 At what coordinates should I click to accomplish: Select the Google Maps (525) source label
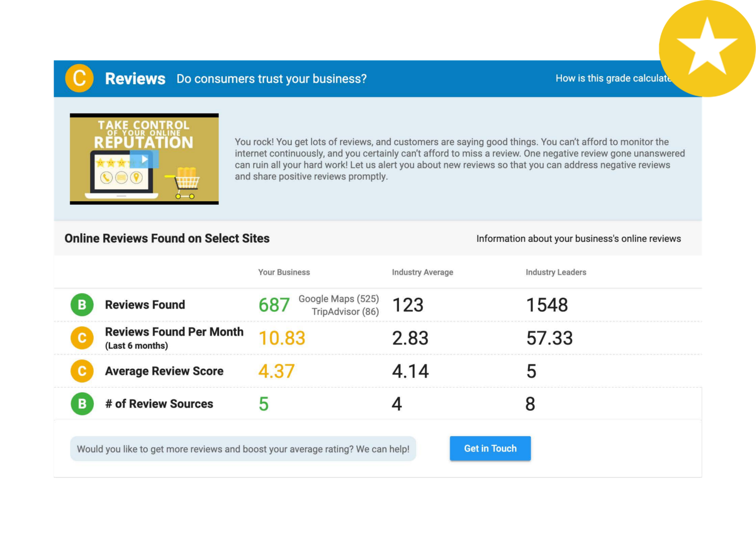click(x=339, y=299)
